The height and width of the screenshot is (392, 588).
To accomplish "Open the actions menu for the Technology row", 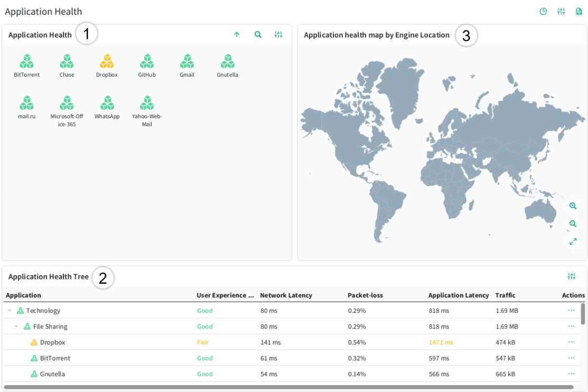I will [x=572, y=311].
